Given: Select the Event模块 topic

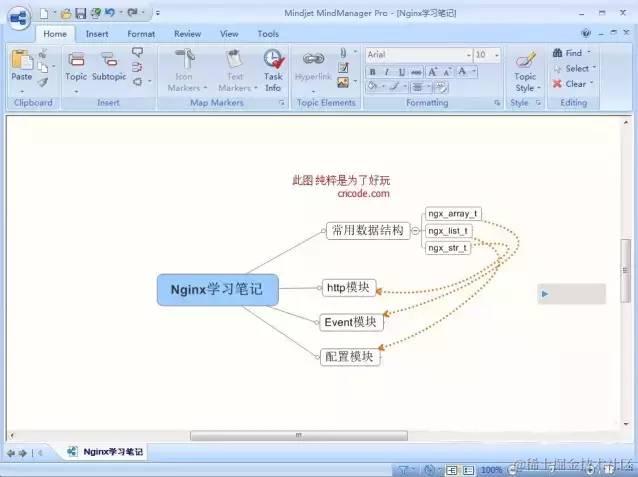Looking at the screenshot, I should pos(351,322).
